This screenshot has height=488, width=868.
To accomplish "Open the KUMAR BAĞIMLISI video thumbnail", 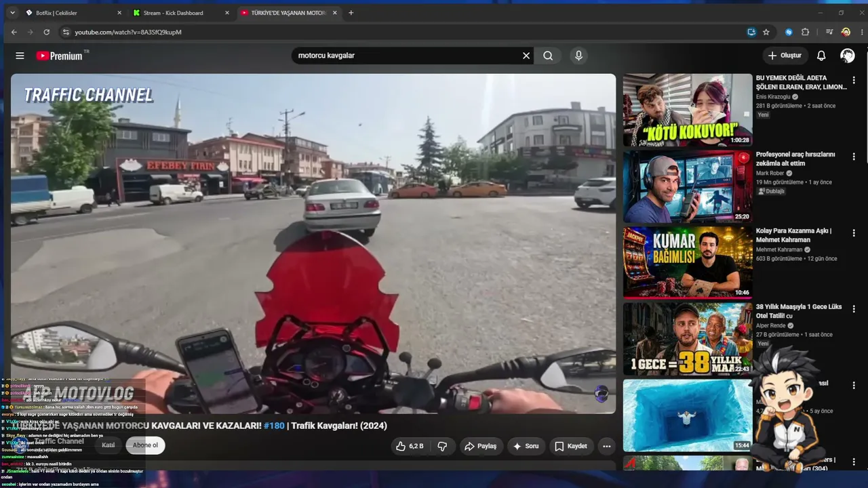I will (688, 263).
